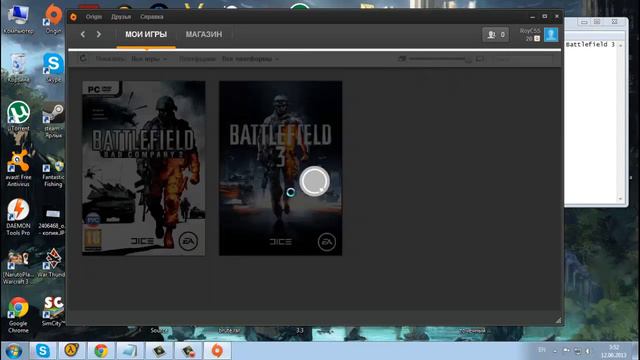640x360 pixels.
Task: Click the user avatar picture
Action: click(551, 35)
